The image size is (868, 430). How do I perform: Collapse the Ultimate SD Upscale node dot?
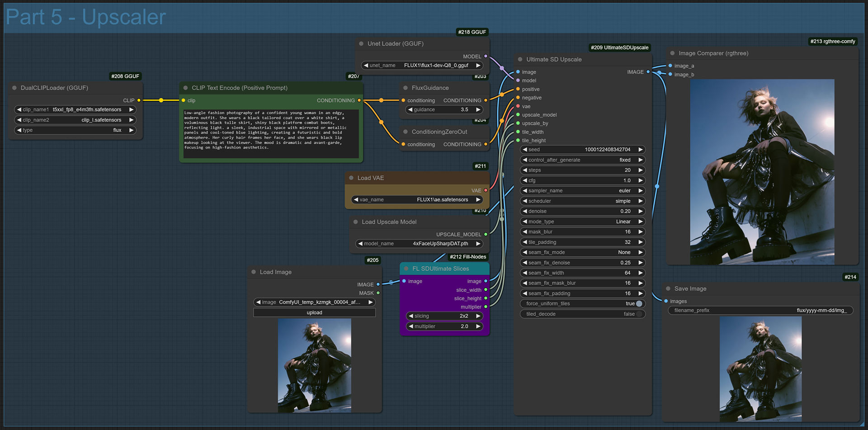(519, 59)
